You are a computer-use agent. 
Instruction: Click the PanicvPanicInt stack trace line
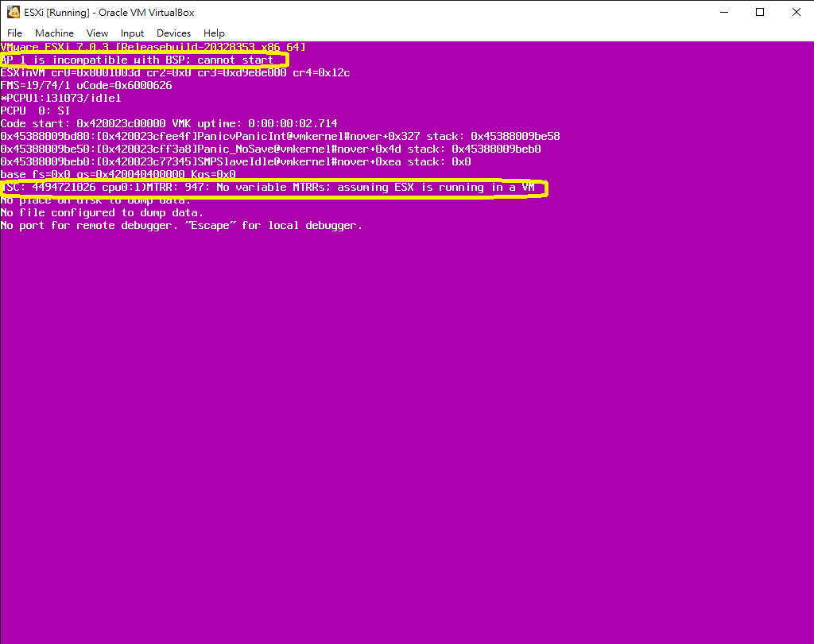tap(281, 136)
